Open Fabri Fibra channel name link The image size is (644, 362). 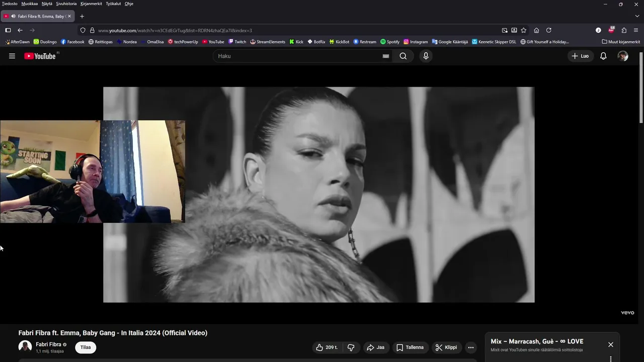coord(48,344)
